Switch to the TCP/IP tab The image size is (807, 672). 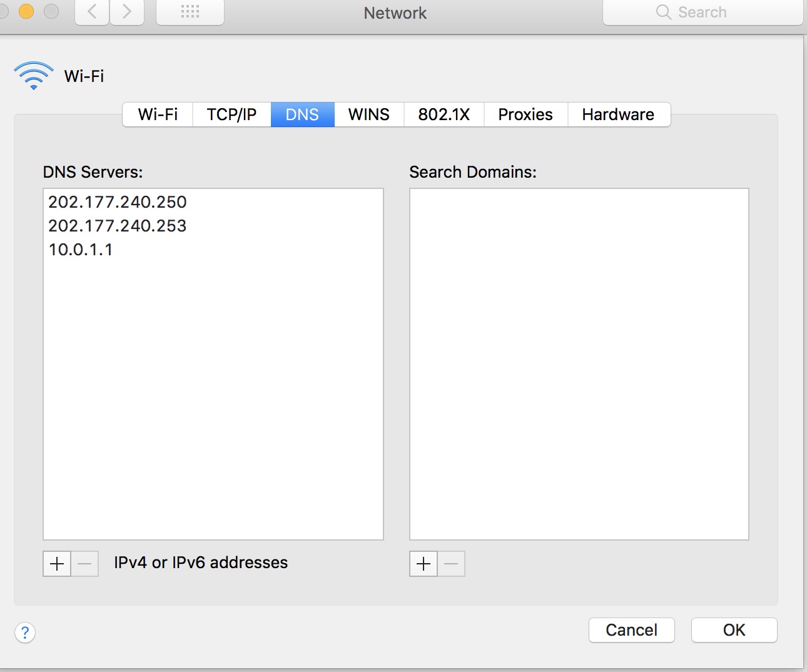pos(231,115)
